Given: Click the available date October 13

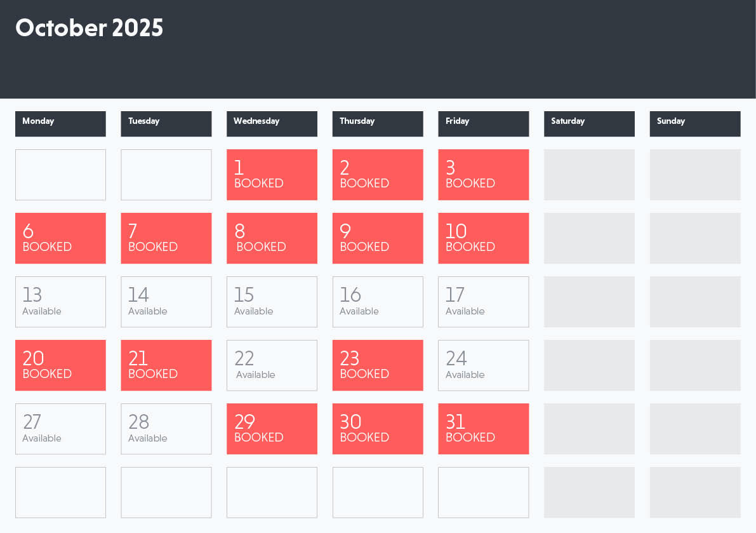Looking at the screenshot, I should [60, 302].
